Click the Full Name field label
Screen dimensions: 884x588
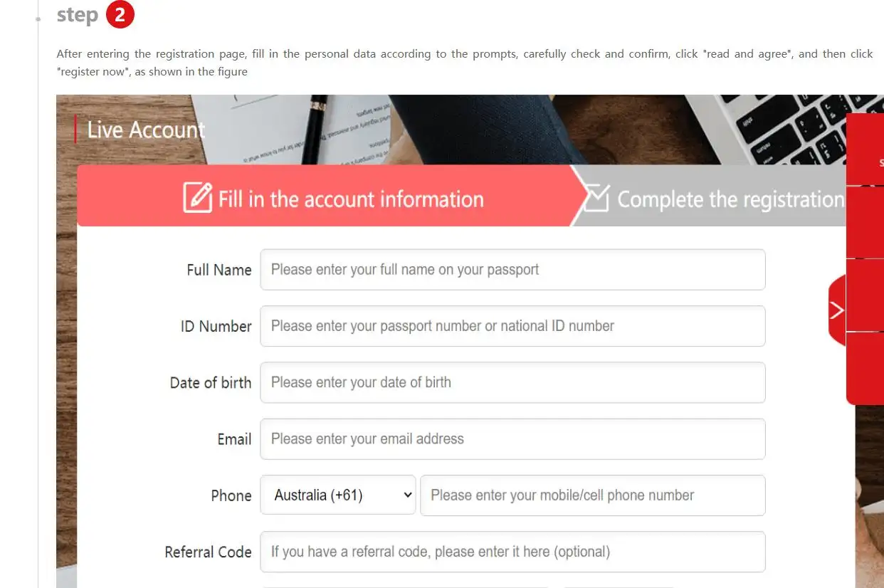point(219,271)
